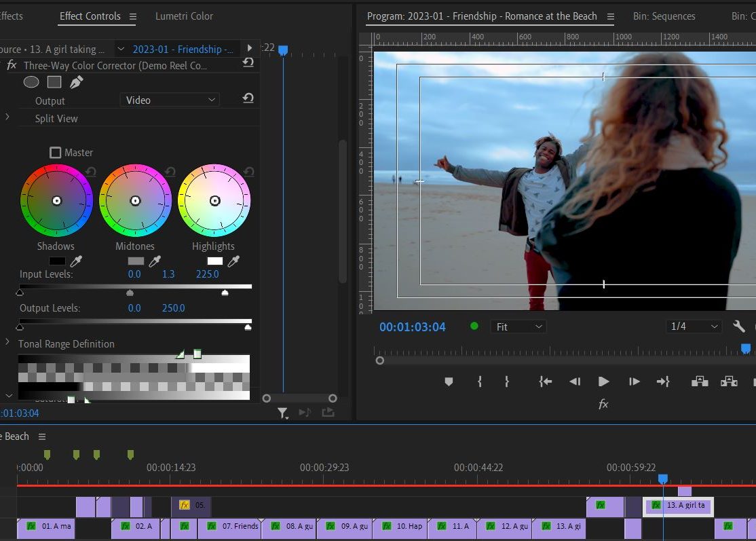Image resolution: width=756 pixels, height=541 pixels.
Task: Click the Lift edit icon
Action: coord(700,382)
